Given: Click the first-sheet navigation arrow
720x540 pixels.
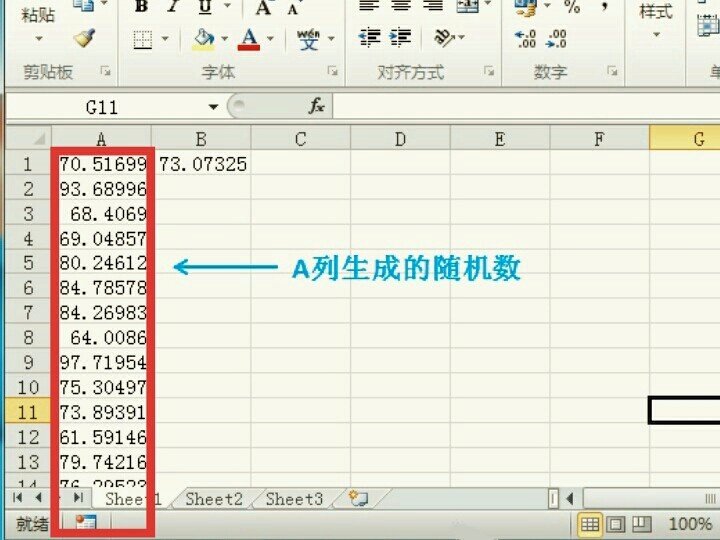Looking at the screenshot, I should point(18,497).
